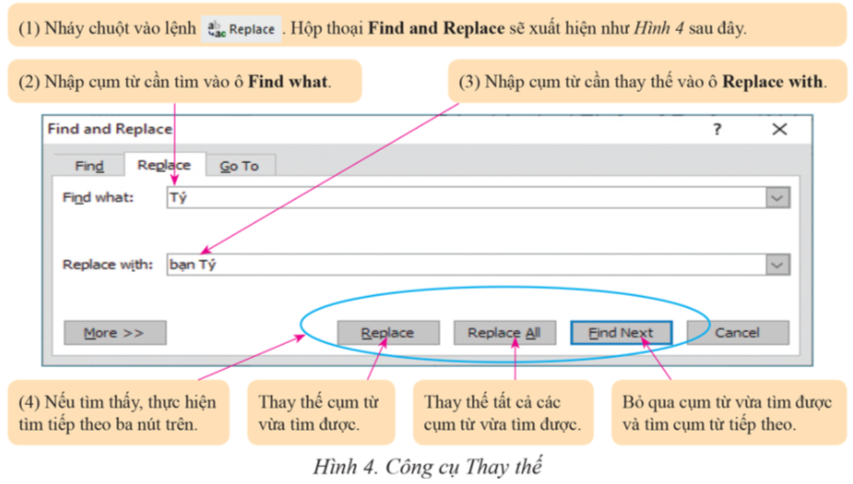Image resolution: width=853 pixels, height=484 pixels.
Task: Select the Replace tab
Action: click(164, 166)
